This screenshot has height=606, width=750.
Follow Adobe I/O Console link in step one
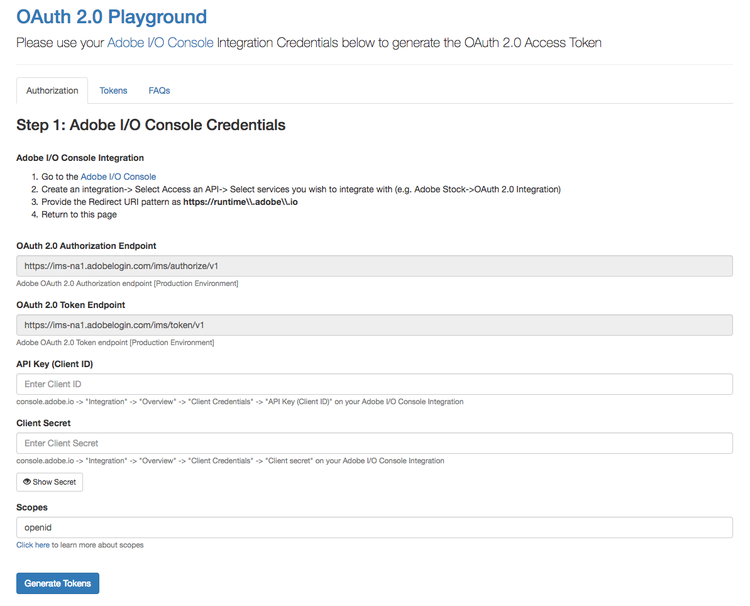click(118, 176)
